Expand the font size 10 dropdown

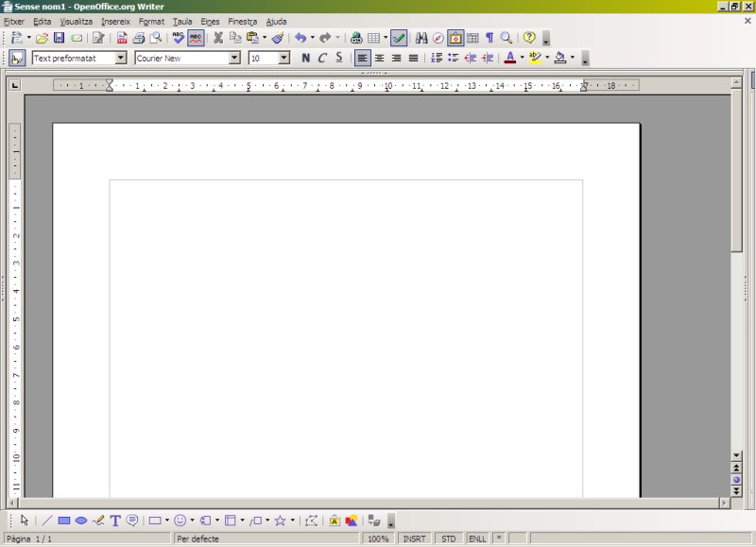[x=284, y=59]
